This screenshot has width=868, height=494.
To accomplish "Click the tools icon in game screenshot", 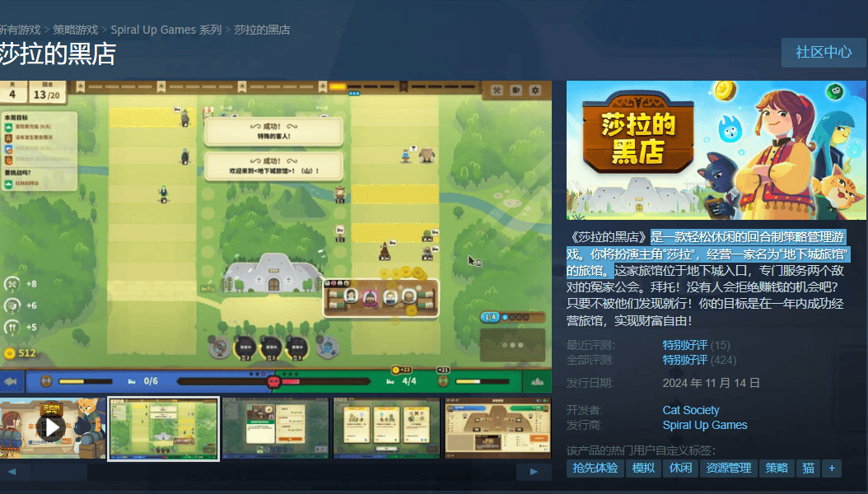I will pyautogui.click(x=497, y=91).
